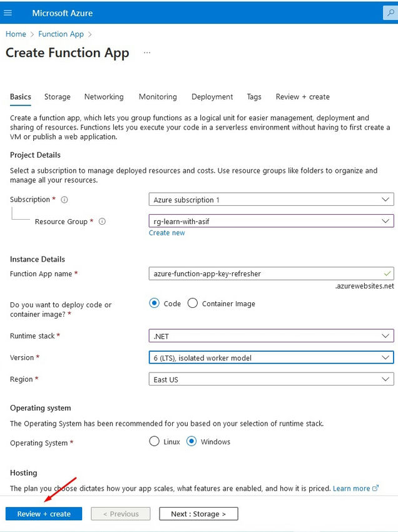
Task: Click Create new under Resource Group
Action: [x=166, y=232]
